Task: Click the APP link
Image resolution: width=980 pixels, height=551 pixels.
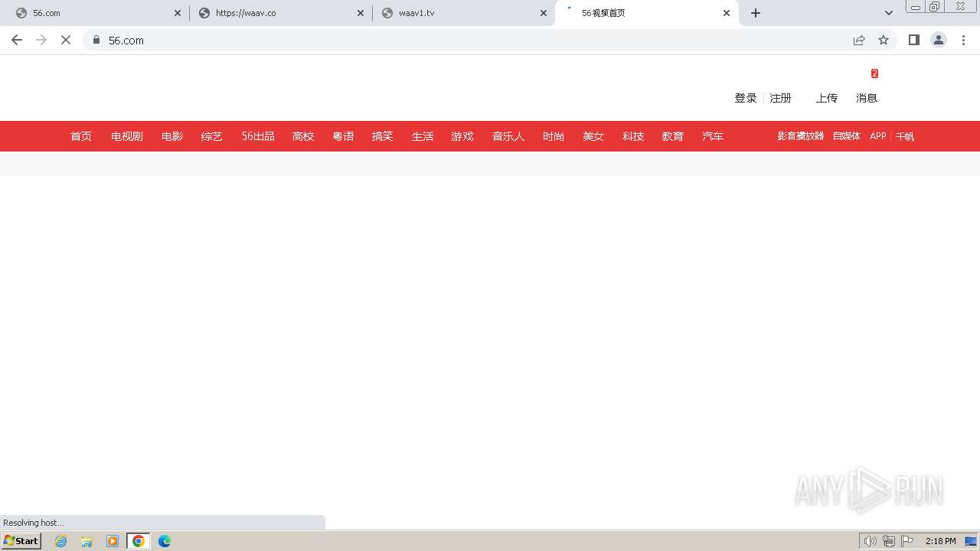Action: coord(878,136)
